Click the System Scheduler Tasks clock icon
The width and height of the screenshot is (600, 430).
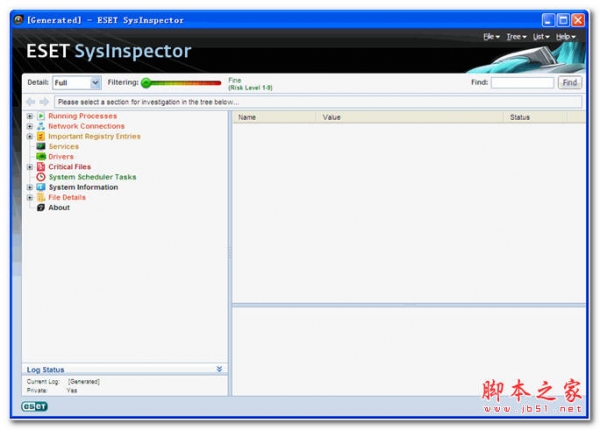[41, 177]
